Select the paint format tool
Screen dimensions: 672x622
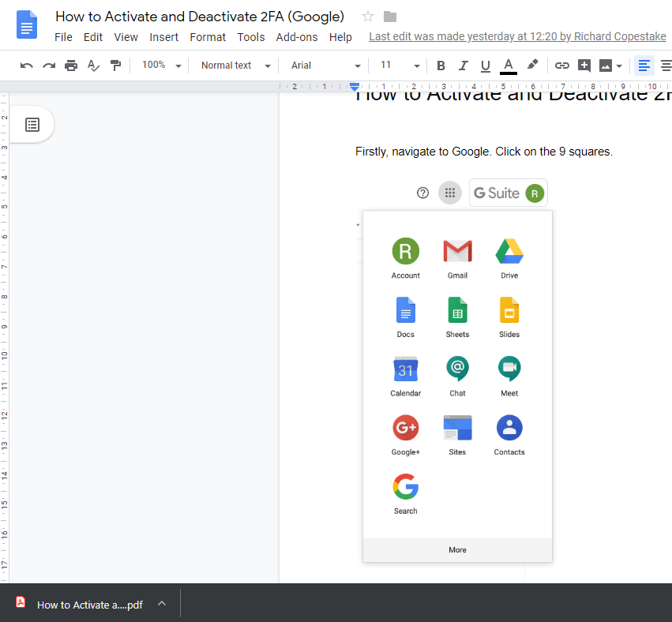tap(115, 66)
